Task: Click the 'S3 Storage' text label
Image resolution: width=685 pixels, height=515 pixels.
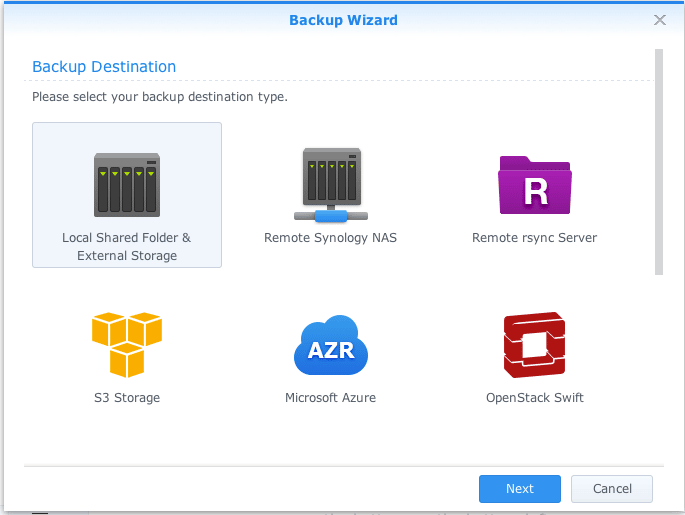Action: (126, 397)
